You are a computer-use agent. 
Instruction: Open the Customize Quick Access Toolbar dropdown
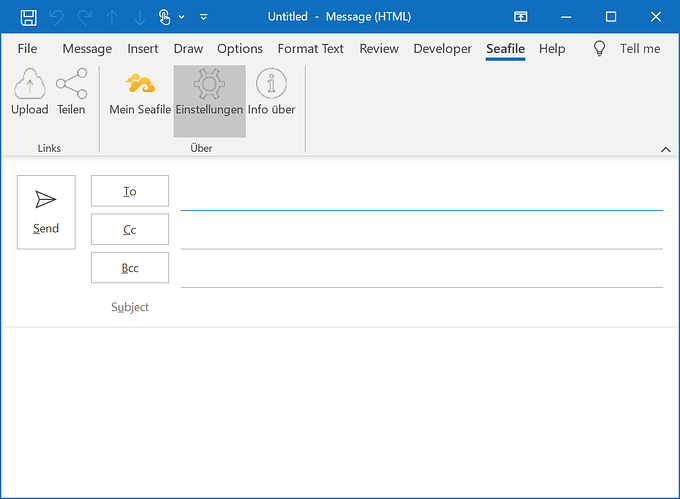tap(203, 17)
